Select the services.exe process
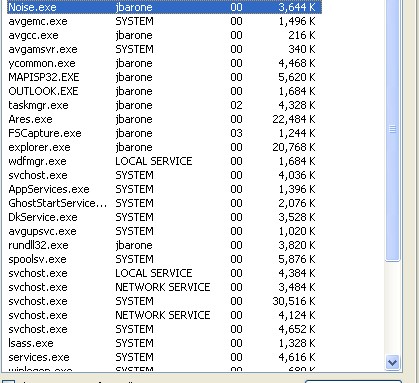 coord(164,357)
